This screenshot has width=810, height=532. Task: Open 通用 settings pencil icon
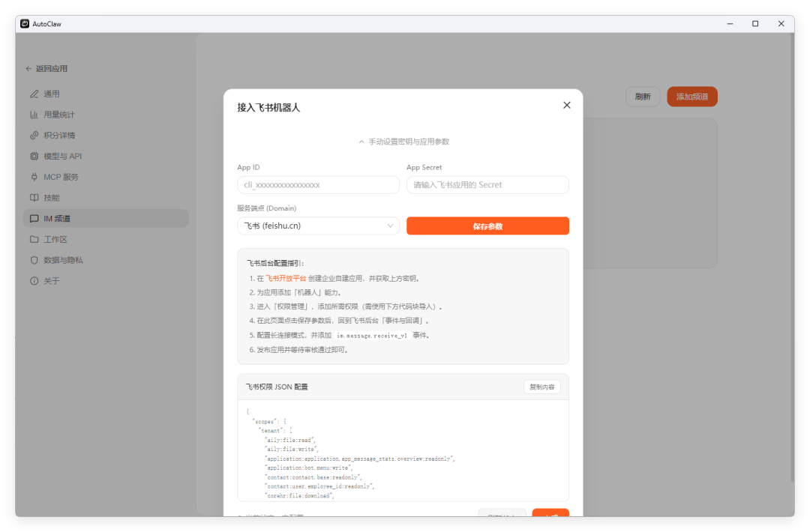coord(34,94)
